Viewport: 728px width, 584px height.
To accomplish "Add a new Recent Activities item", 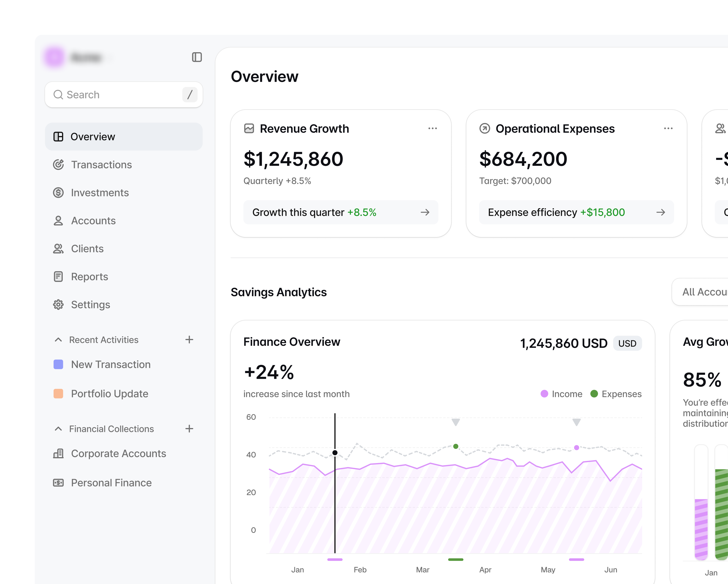I will (x=189, y=339).
